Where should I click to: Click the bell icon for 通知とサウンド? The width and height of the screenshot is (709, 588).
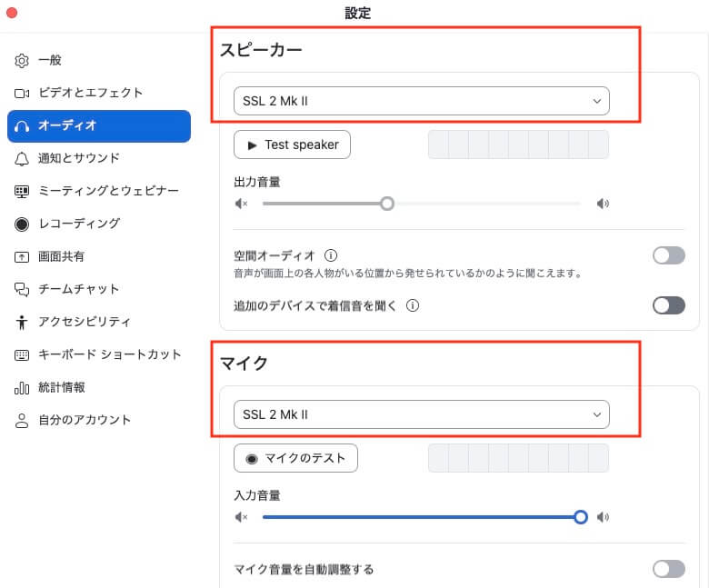22,159
